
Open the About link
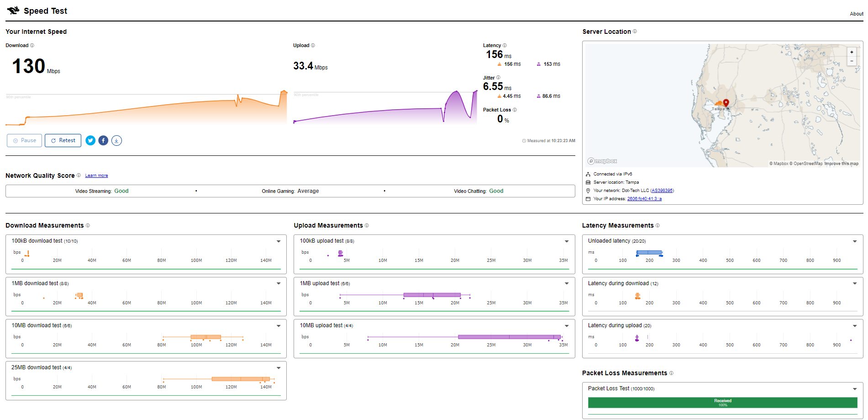(856, 14)
